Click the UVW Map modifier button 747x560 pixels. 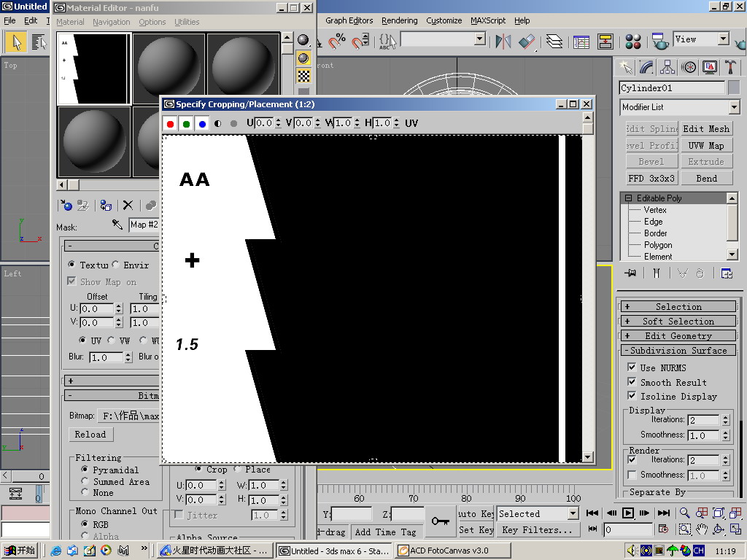tap(705, 145)
